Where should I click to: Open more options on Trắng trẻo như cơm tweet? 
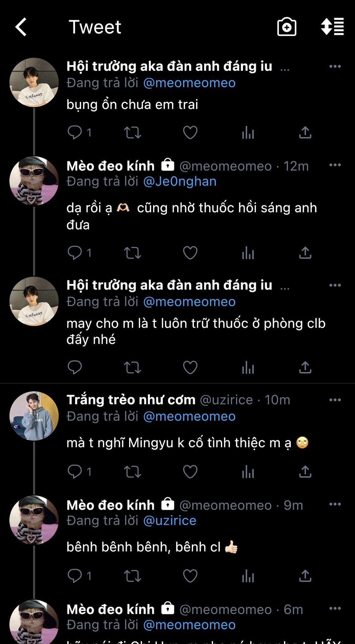click(x=335, y=400)
